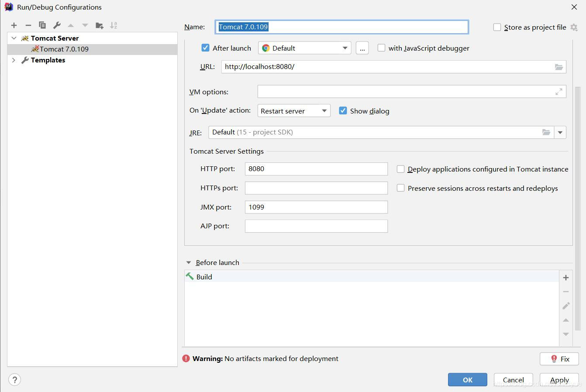Open JRE dropdown arrow
Screen dimensions: 586x392
pos(560,132)
